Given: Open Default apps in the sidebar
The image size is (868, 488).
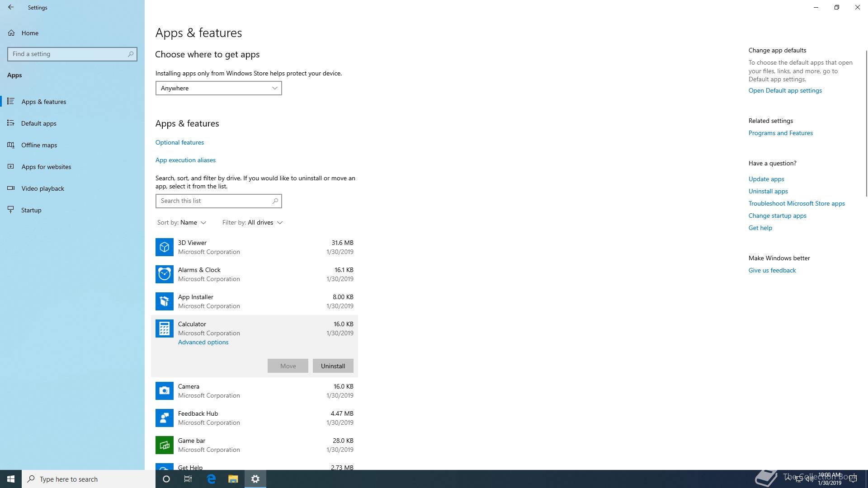Looking at the screenshot, I should point(72,123).
